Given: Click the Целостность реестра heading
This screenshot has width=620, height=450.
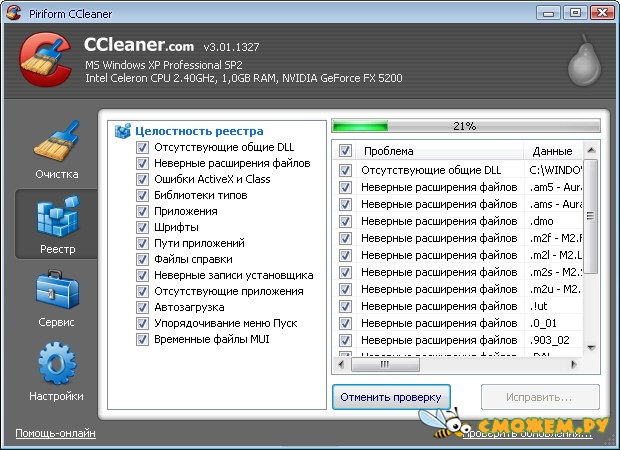Looking at the screenshot, I should pos(199,131).
